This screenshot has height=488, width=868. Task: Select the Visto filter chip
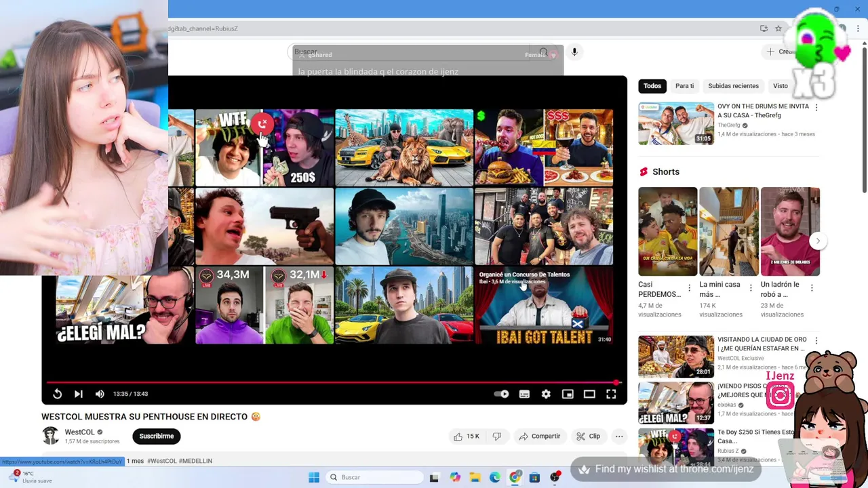pos(781,86)
